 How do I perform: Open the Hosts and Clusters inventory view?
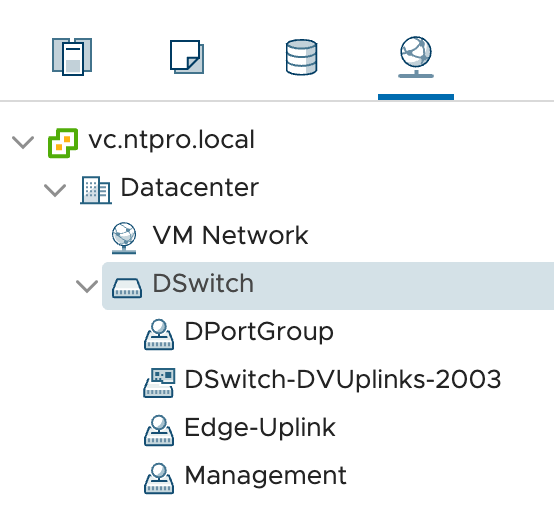point(72,57)
